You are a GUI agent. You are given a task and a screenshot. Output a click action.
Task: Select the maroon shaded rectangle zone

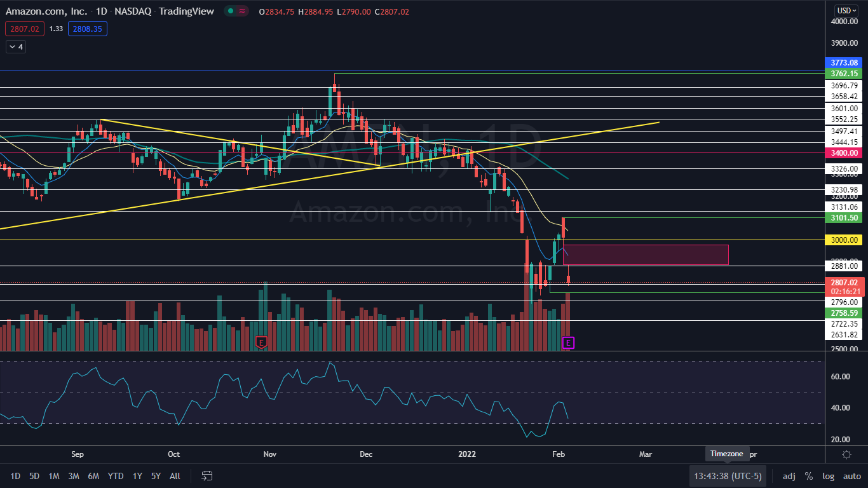pyautogui.click(x=646, y=255)
